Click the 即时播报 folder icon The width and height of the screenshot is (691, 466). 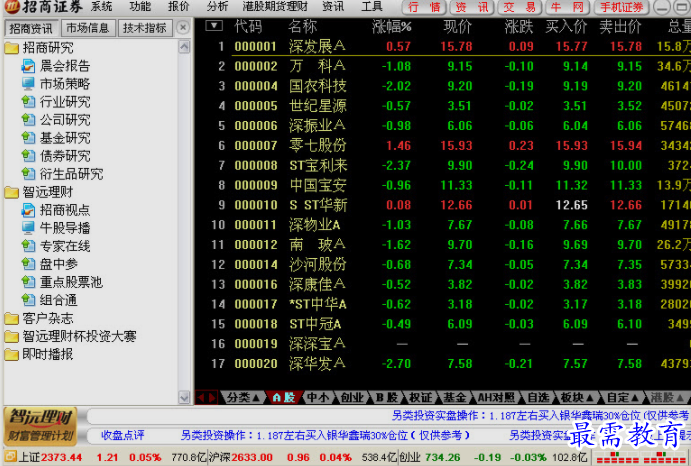click(x=11, y=354)
